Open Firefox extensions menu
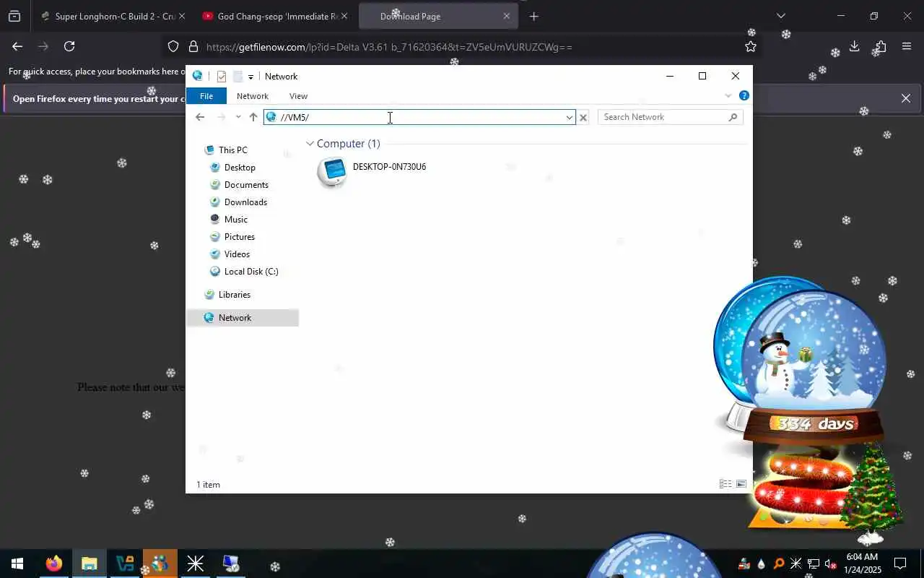 pos(880,46)
